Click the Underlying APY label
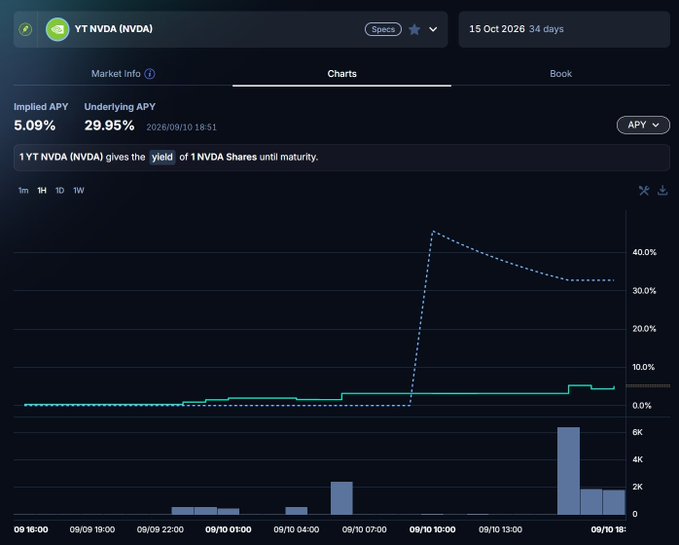 120,107
